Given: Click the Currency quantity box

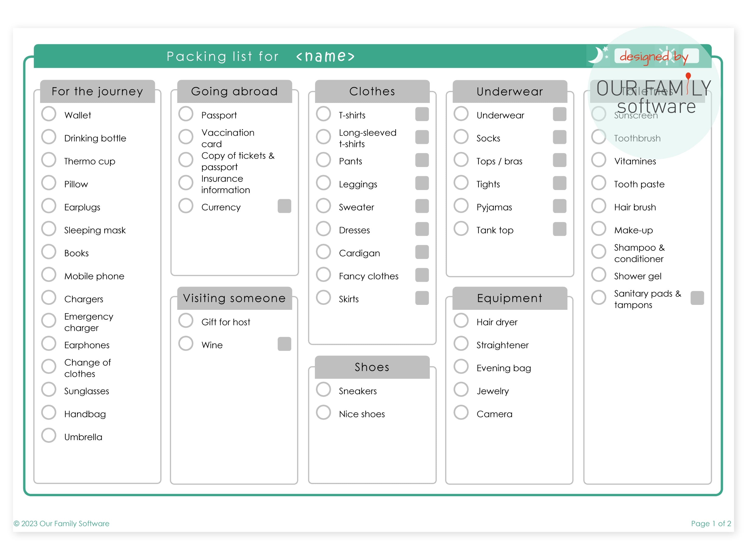Looking at the screenshot, I should click(x=284, y=206).
